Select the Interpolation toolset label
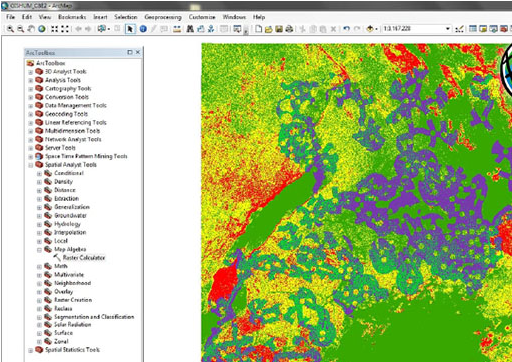The height and width of the screenshot is (362, 512). click(70, 232)
